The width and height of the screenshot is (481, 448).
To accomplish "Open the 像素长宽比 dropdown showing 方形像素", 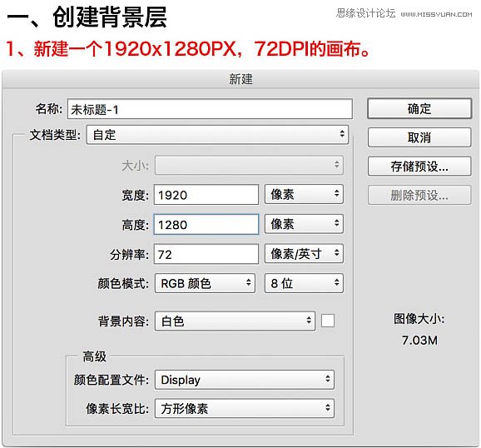I will (245, 408).
